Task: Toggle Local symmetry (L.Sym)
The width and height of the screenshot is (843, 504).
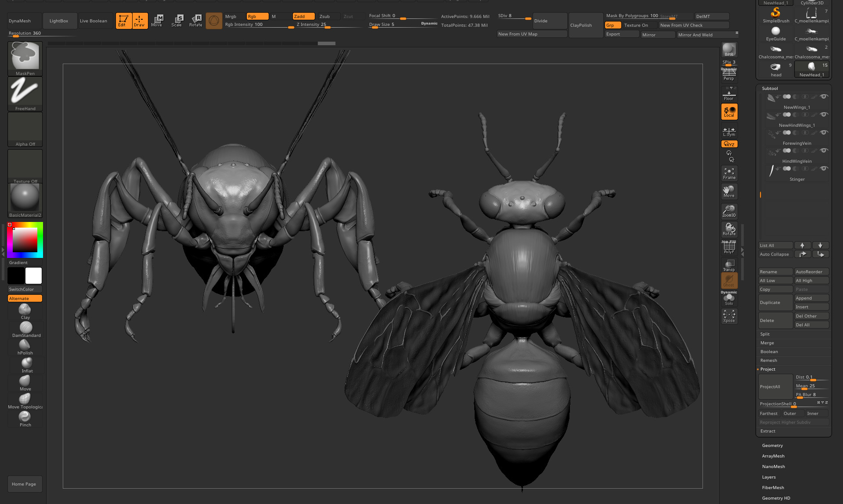Action: click(x=729, y=132)
